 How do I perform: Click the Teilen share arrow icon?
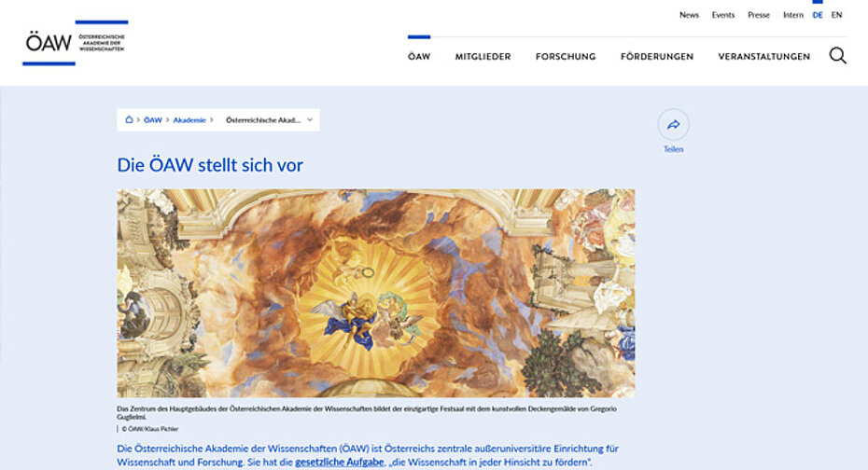[x=673, y=125]
